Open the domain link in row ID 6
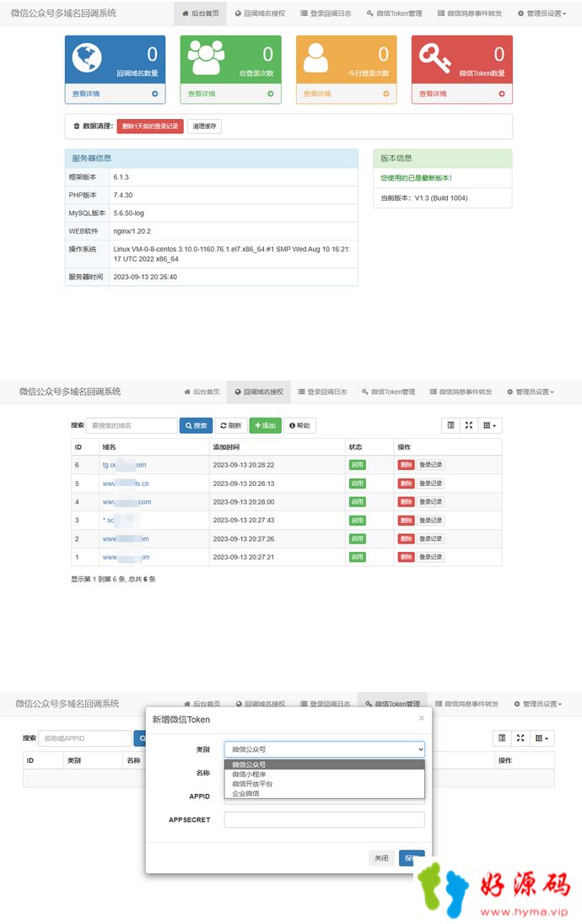Image resolution: width=582 pixels, height=924 pixels. pyautogui.click(x=124, y=465)
